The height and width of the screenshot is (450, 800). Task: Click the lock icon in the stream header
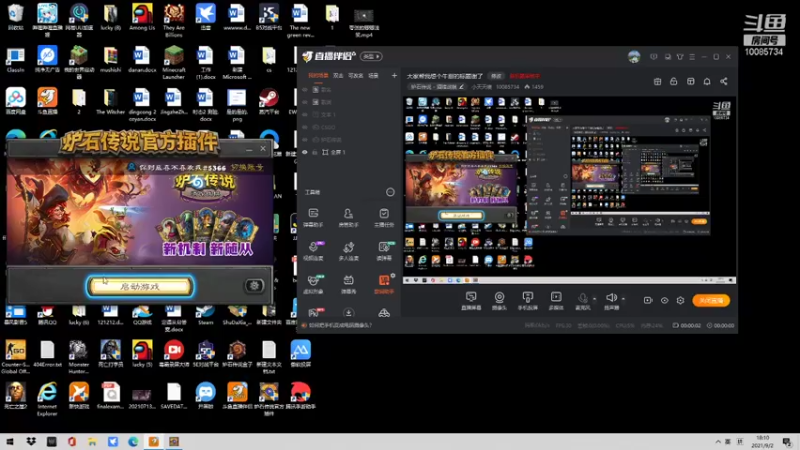(673, 82)
